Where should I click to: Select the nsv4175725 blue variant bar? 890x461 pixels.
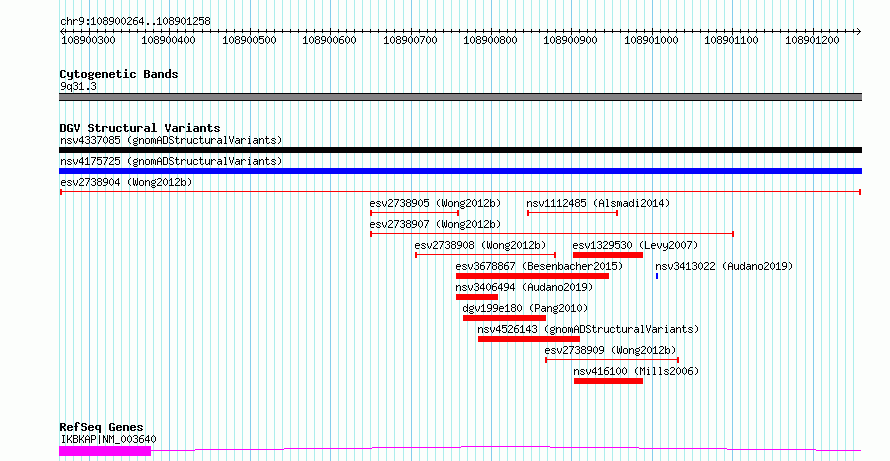460,171
